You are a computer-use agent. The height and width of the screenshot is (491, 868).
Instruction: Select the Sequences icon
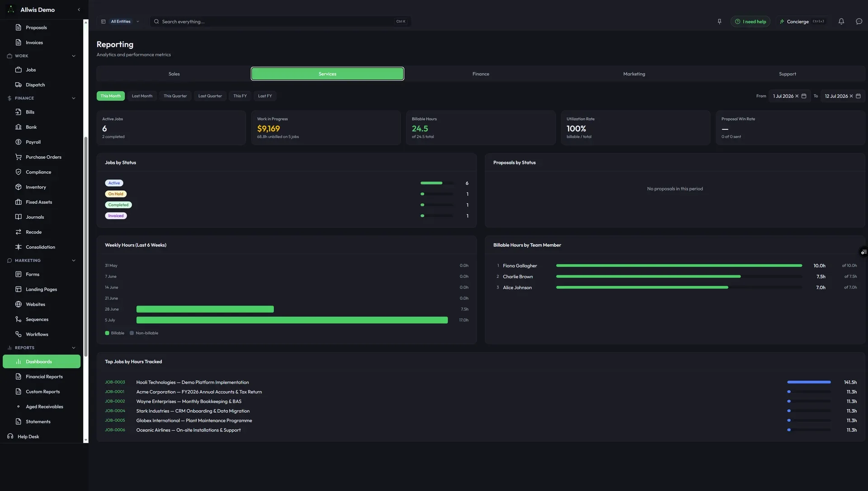coord(19,319)
